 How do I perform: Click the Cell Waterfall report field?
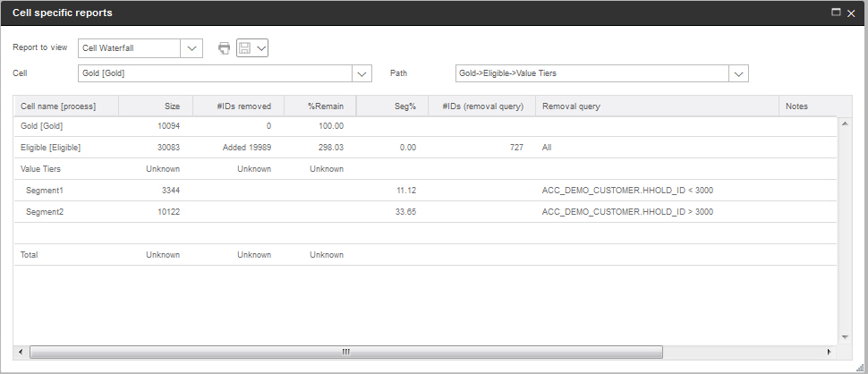129,48
